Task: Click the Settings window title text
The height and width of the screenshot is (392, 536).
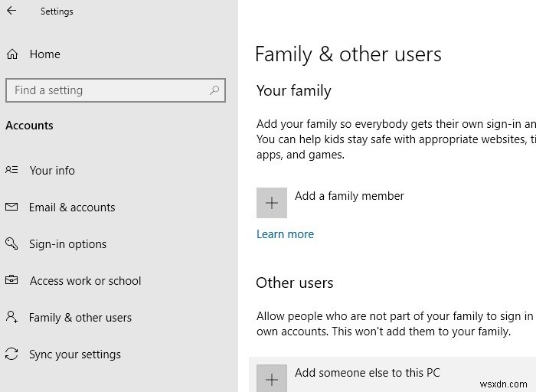Action: click(57, 11)
